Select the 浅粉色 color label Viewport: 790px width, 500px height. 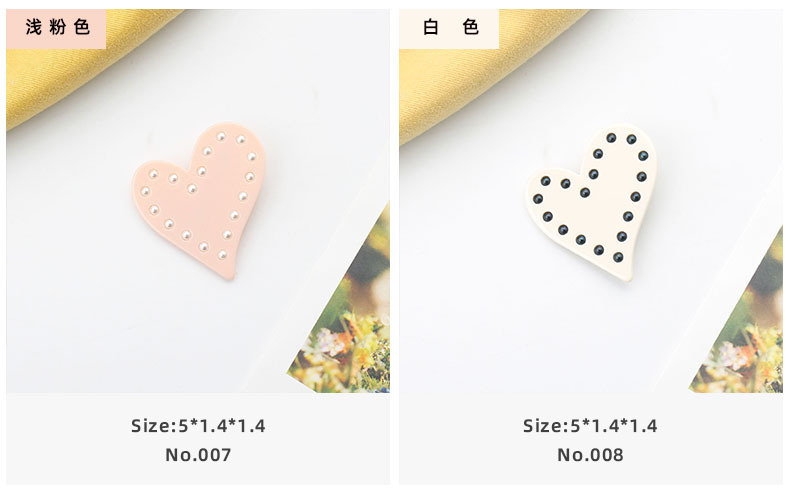pyautogui.click(x=56, y=29)
